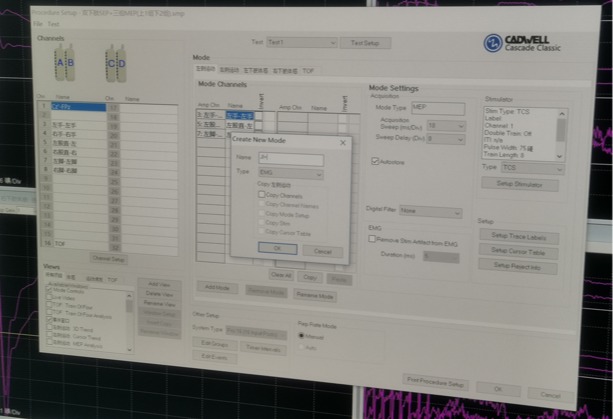Viewport: 613px width, 419px height.
Task: Switch to the TOF mode tab
Action: [308, 71]
